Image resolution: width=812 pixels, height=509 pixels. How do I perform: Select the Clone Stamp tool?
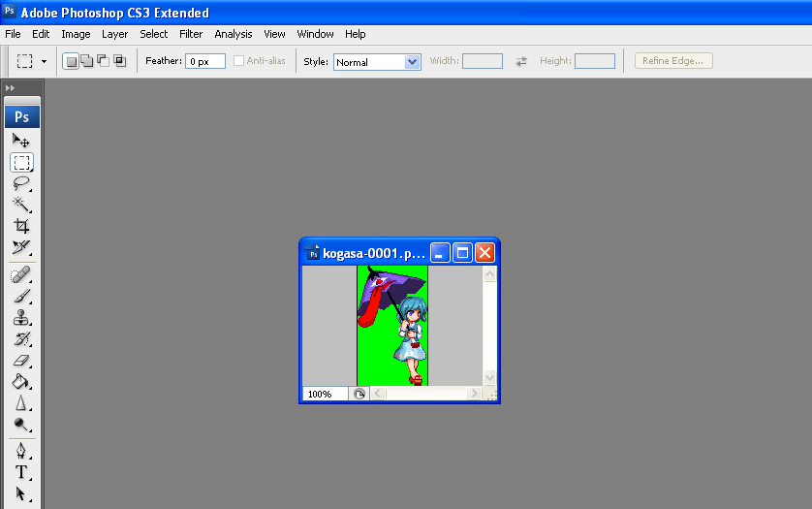(21, 317)
